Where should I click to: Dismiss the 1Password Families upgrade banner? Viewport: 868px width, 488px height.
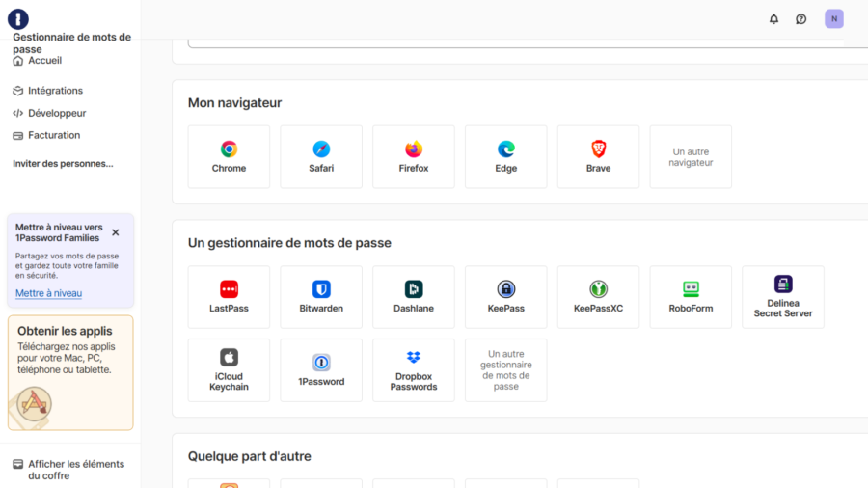[115, 232]
